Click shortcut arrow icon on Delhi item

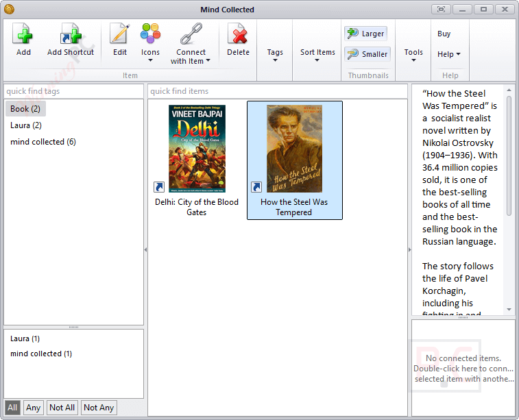pyautogui.click(x=159, y=187)
